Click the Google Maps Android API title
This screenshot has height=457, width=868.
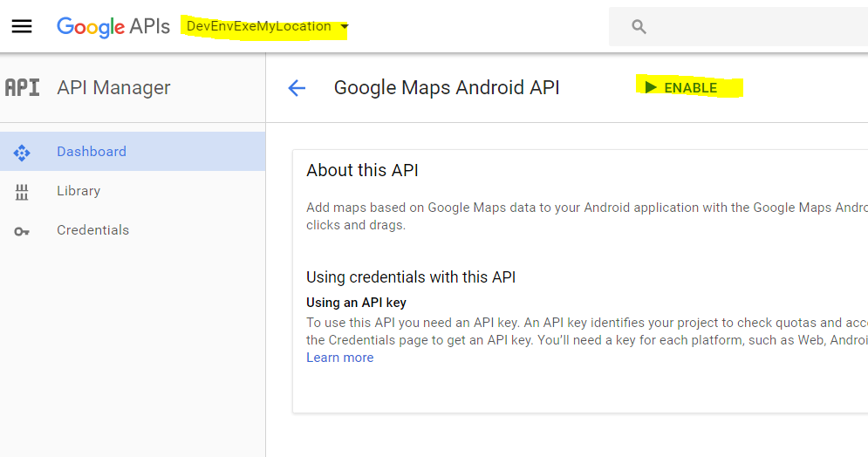[447, 87]
